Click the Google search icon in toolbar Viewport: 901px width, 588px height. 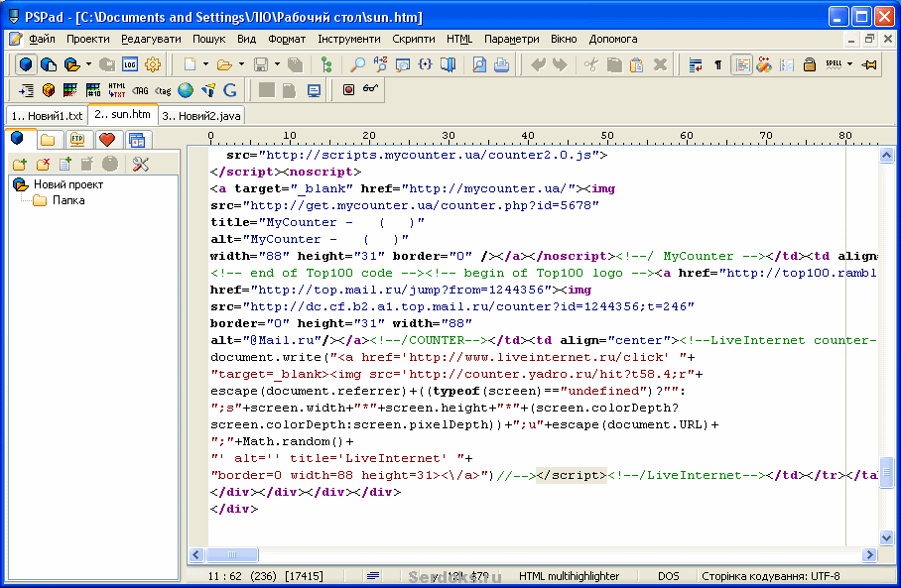(x=230, y=90)
